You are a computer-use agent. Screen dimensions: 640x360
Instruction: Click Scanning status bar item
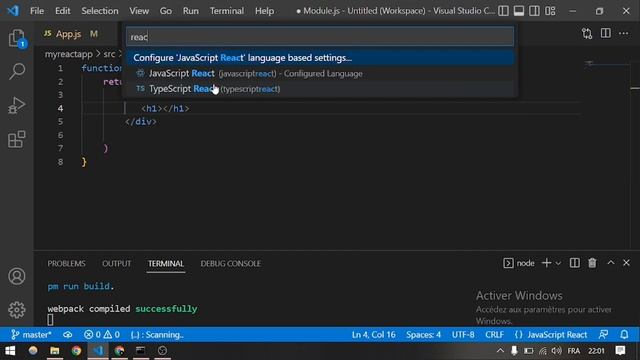(157, 335)
